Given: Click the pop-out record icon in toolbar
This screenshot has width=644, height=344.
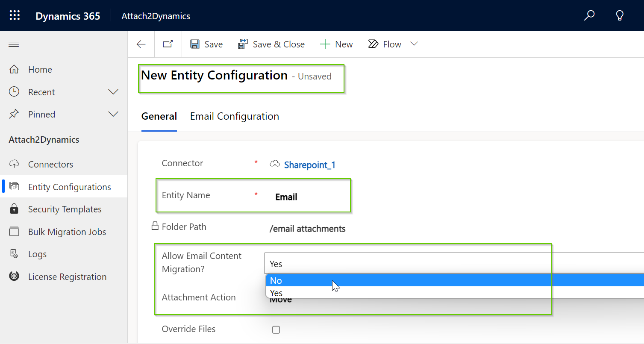Looking at the screenshot, I should coord(168,44).
